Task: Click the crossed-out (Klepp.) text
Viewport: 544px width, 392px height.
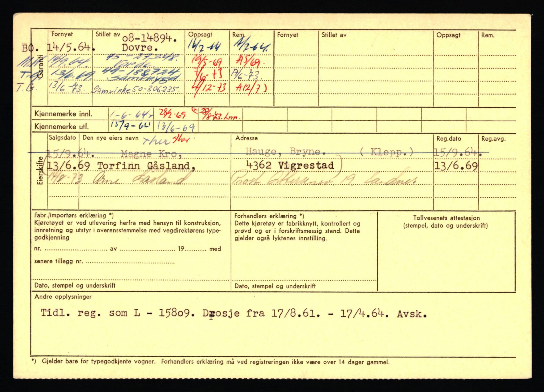Action: tap(387, 152)
